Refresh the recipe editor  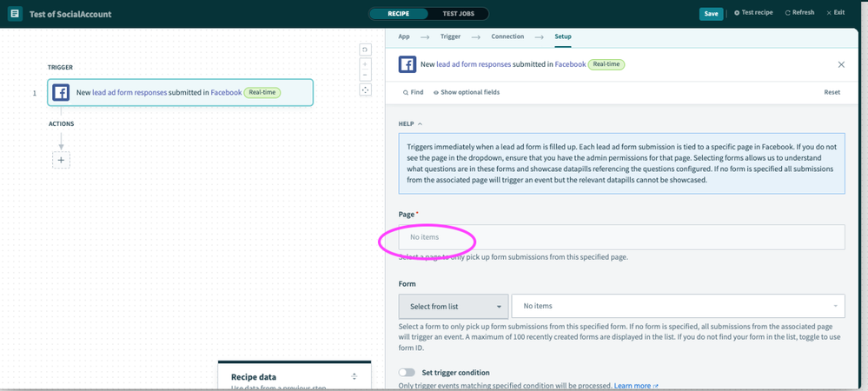(799, 12)
